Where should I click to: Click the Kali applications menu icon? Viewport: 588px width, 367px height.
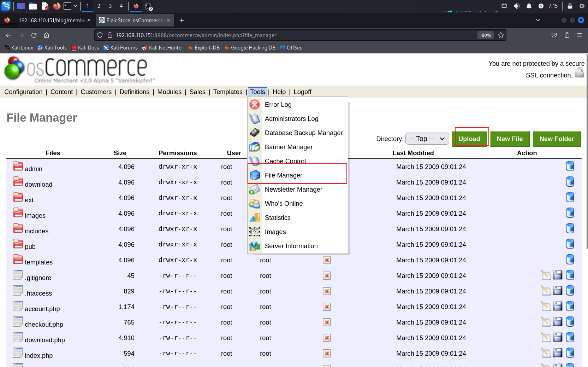(6, 6)
